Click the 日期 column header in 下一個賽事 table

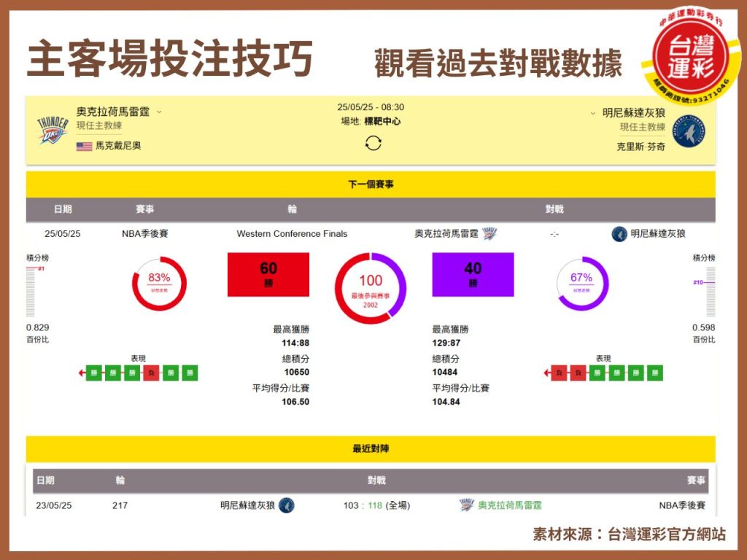point(63,209)
